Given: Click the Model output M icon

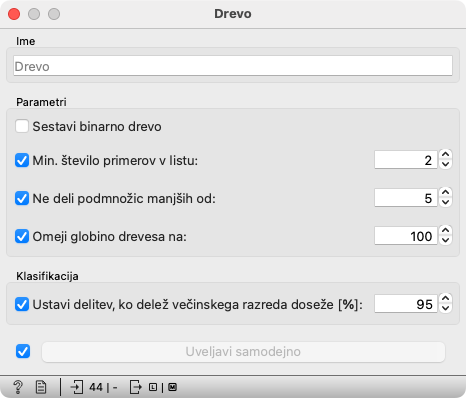Looking at the screenshot, I should pos(172,387).
